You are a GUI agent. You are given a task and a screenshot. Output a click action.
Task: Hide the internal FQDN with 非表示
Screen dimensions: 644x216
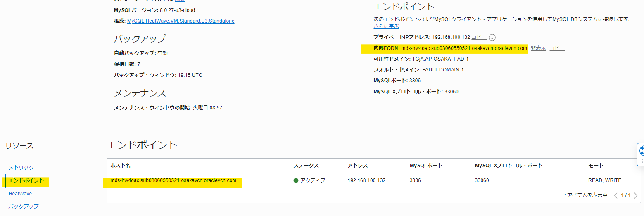(x=538, y=48)
